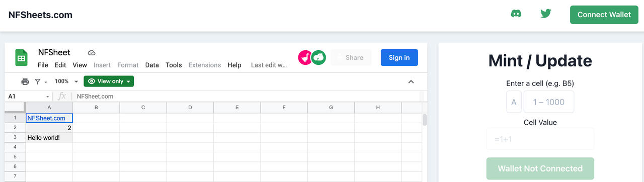Open the Insert menu
644x182 pixels.
102,65
